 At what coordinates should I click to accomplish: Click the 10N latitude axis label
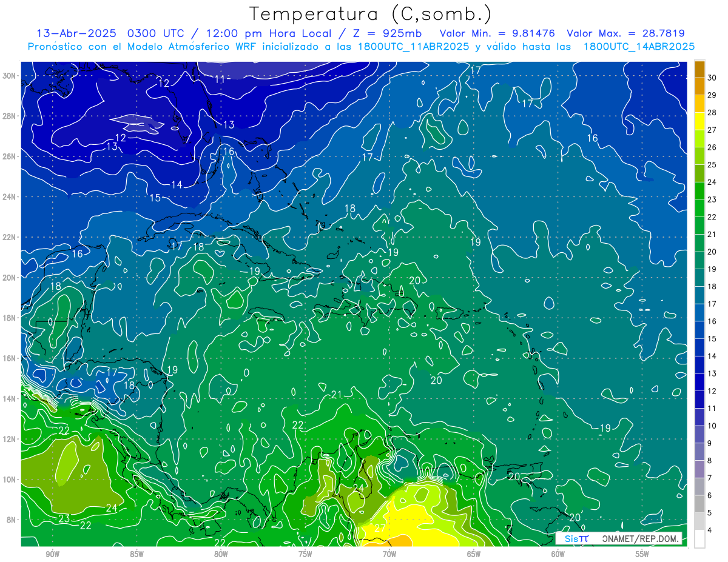click(10, 479)
